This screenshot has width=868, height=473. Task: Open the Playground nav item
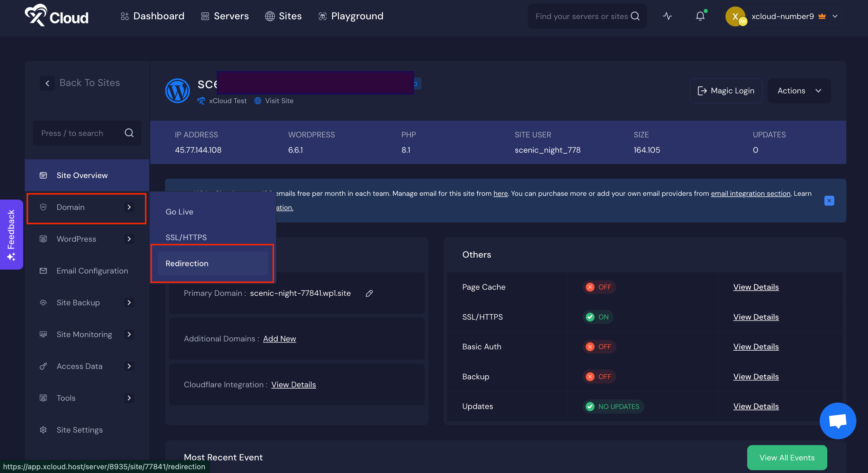tap(351, 16)
